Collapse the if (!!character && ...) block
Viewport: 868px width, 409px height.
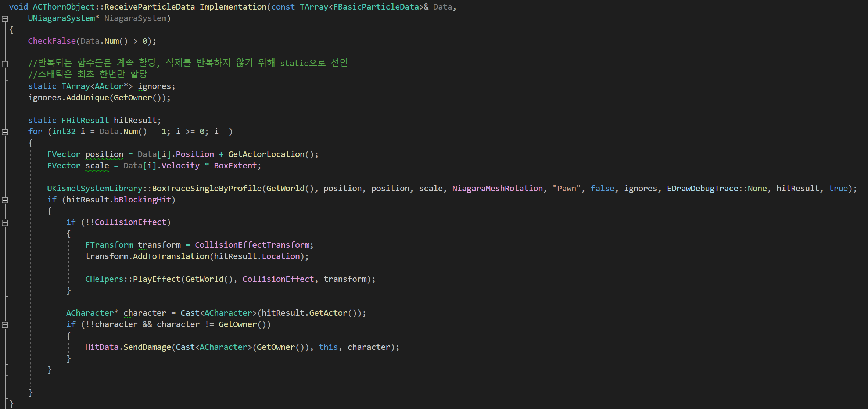click(x=5, y=325)
